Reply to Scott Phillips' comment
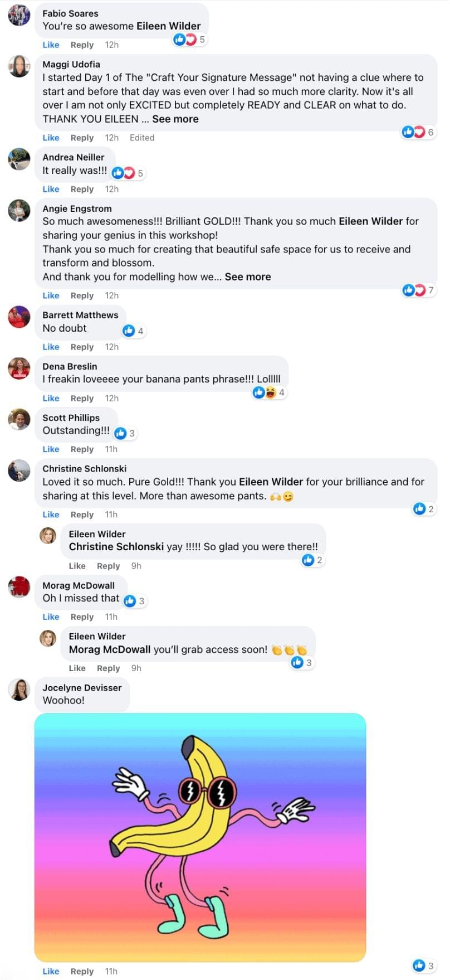 (82, 449)
